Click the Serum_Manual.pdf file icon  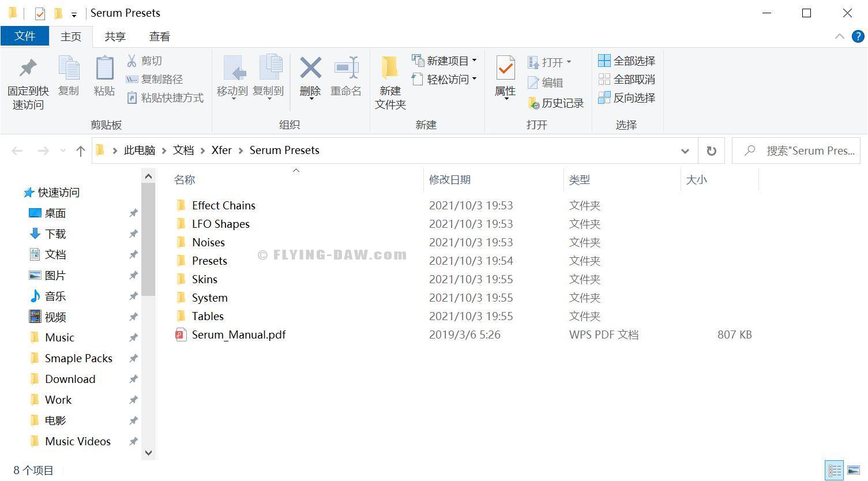[x=181, y=335]
